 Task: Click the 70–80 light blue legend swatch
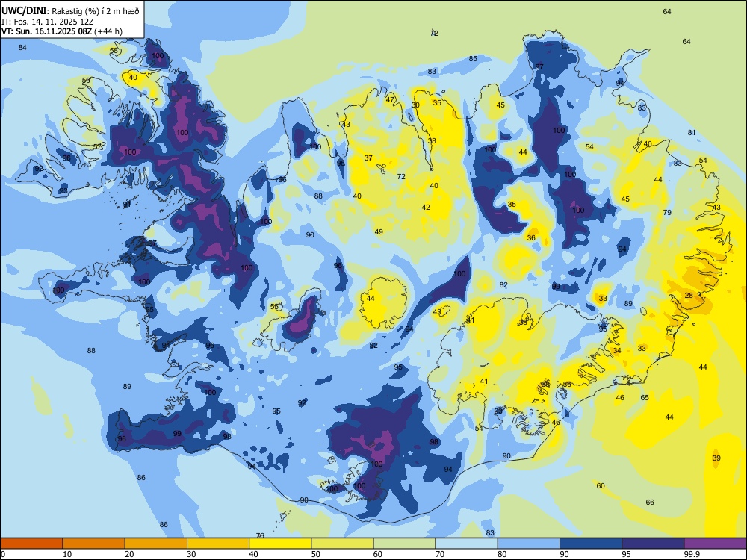[466, 544]
